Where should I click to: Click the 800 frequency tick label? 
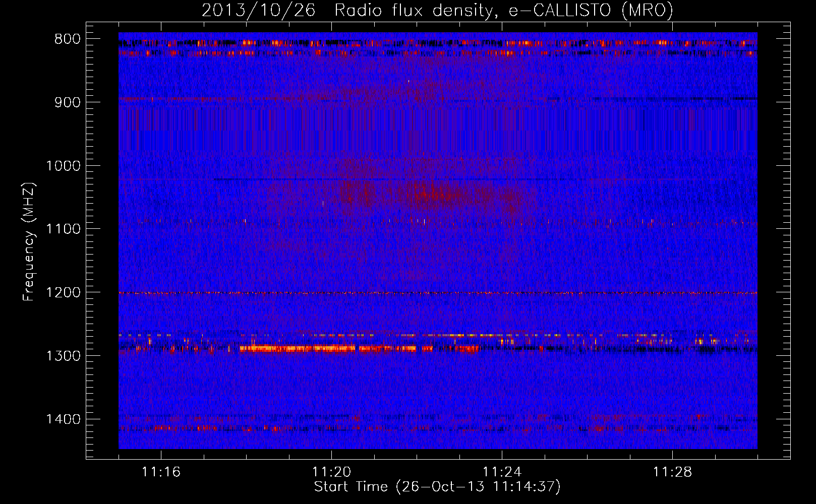point(68,39)
